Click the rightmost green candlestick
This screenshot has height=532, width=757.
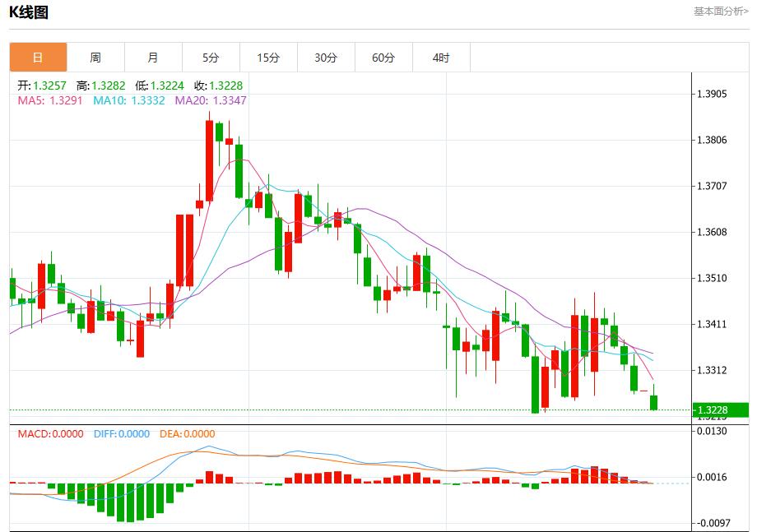[x=654, y=402]
